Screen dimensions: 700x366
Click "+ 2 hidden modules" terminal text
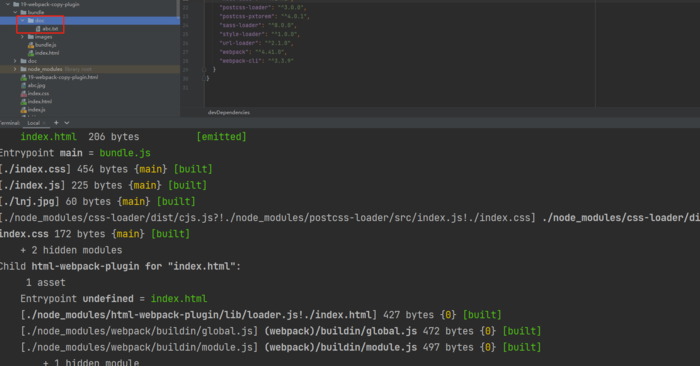[71, 250]
